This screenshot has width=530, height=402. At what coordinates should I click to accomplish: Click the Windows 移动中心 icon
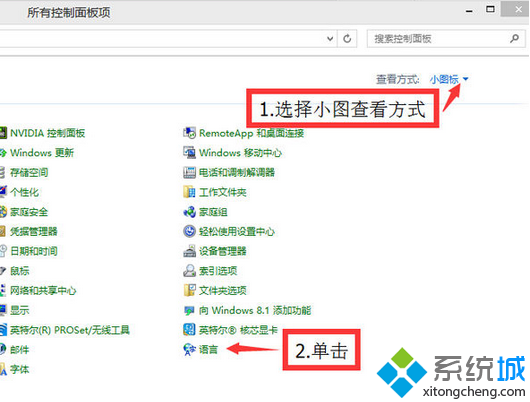pyautogui.click(x=189, y=152)
